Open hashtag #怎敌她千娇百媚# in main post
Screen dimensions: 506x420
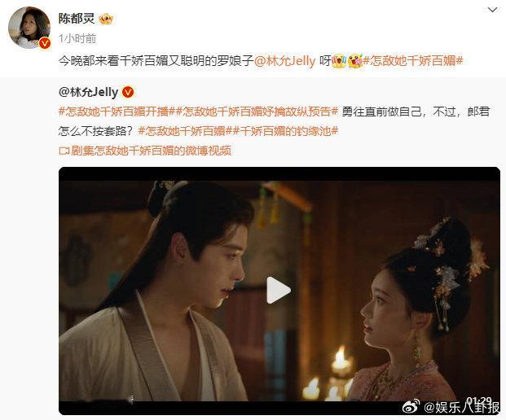413,60
